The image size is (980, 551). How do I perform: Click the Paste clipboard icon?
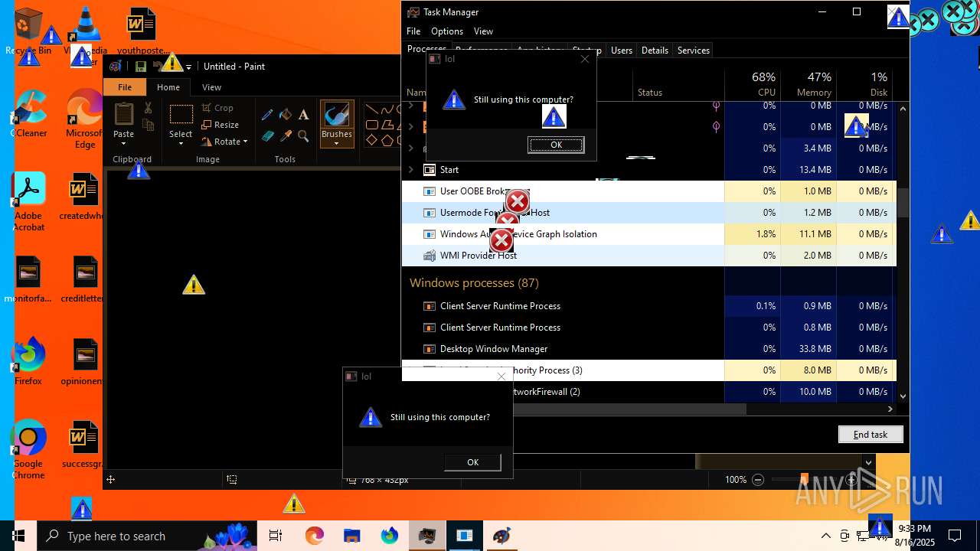[123, 115]
